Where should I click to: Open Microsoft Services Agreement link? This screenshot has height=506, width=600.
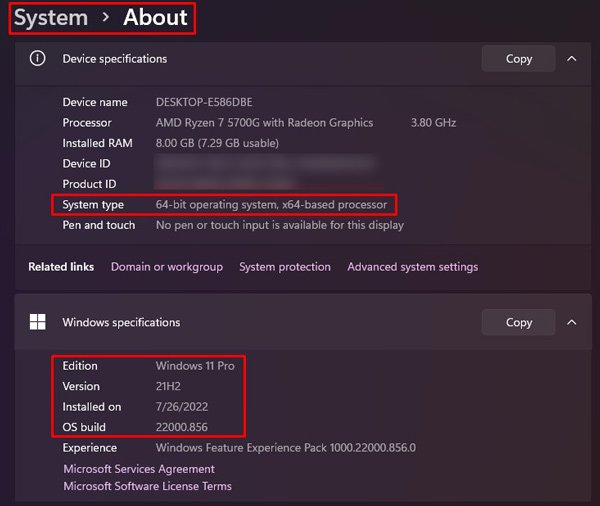139,469
